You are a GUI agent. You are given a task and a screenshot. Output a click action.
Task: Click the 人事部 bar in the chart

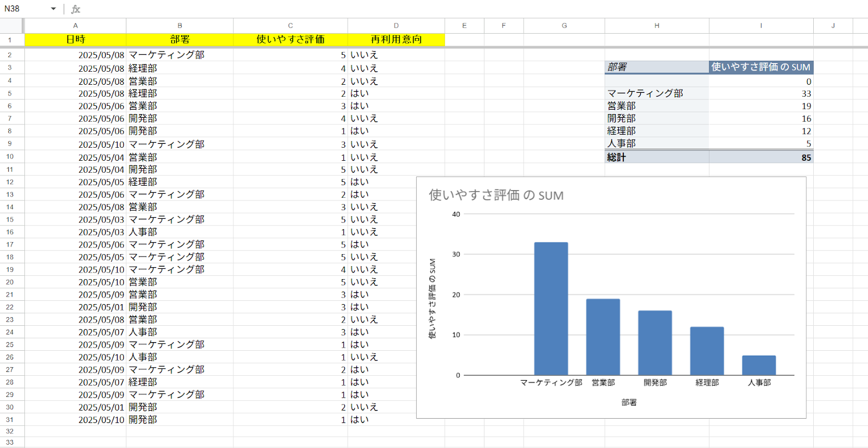(x=758, y=365)
